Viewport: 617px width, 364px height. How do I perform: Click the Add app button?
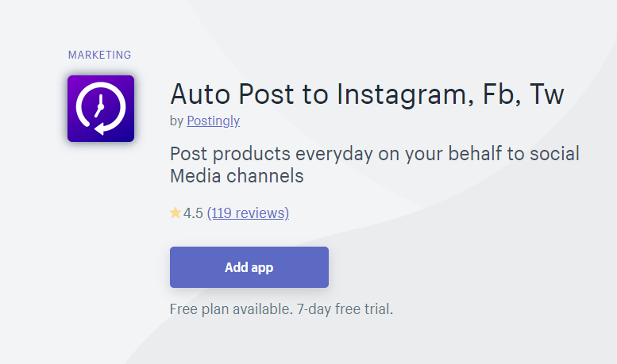pyautogui.click(x=249, y=267)
